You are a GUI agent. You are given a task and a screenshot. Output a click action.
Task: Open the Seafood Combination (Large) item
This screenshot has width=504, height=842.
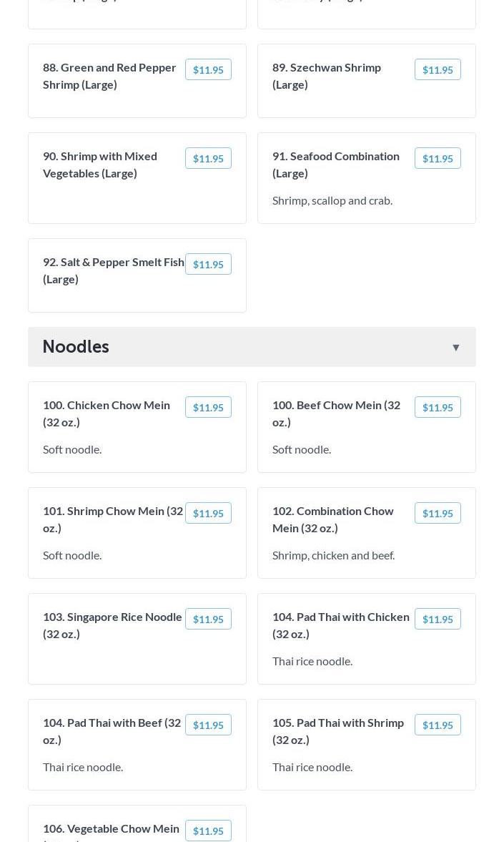coord(335,164)
